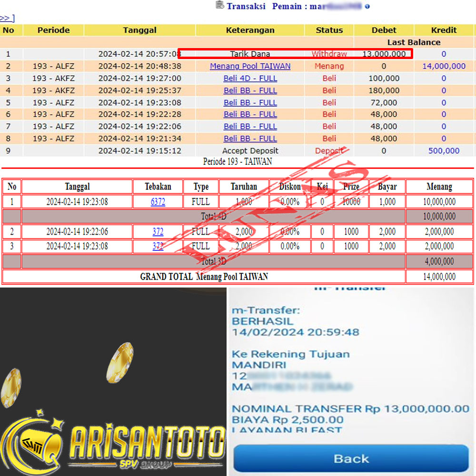Click 'GRAND TOTAL Menang Pool TAIWAN' row
Image resolution: width=476 pixels, height=476 pixels.
(x=204, y=277)
